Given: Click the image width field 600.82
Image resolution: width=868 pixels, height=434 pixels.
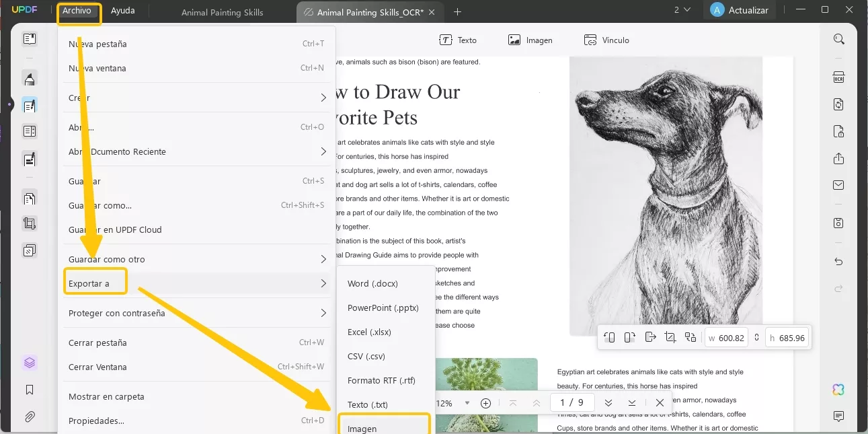Looking at the screenshot, I should point(727,338).
